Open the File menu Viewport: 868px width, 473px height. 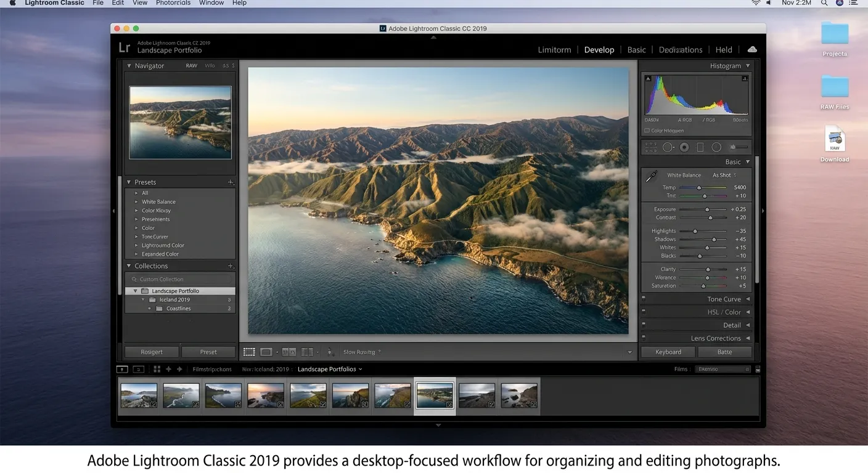[x=98, y=3]
